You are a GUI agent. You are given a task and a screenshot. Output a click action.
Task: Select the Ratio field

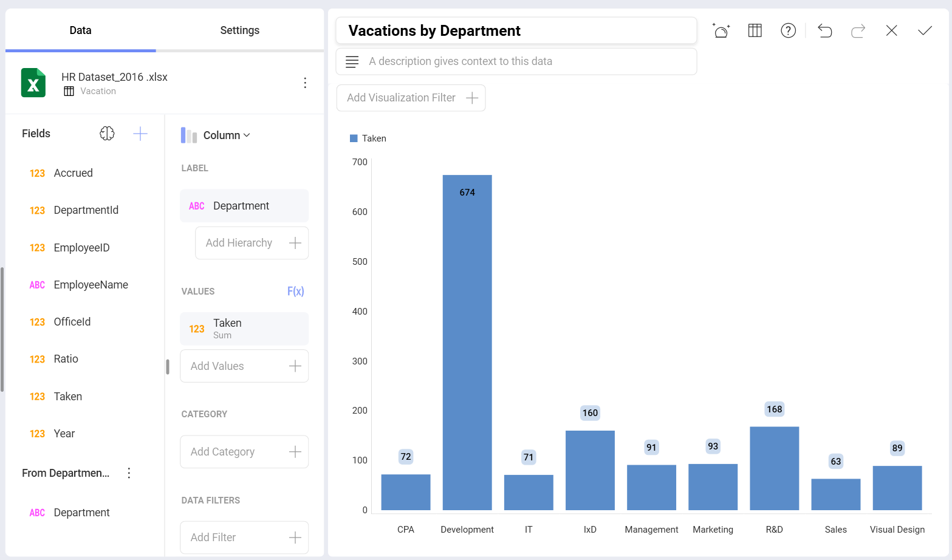pyautogui.click(x=54, y=359)
